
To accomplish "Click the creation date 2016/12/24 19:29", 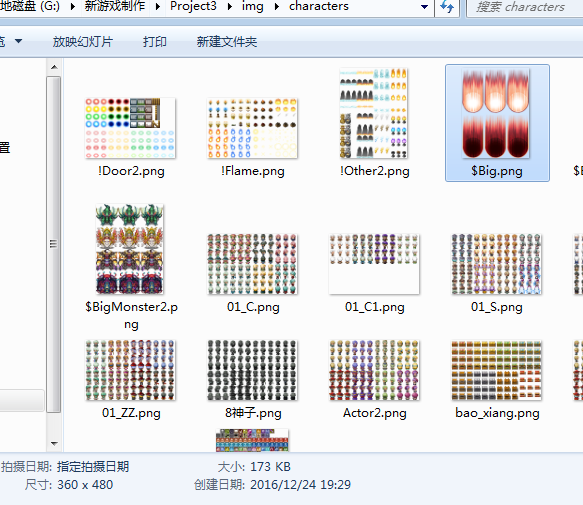I will [x=300, y=485].
